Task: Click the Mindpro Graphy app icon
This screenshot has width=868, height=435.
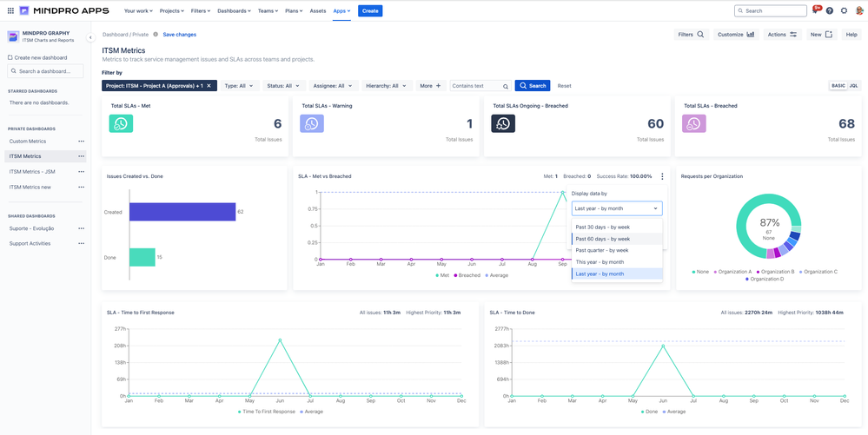Action: (13, 36)
